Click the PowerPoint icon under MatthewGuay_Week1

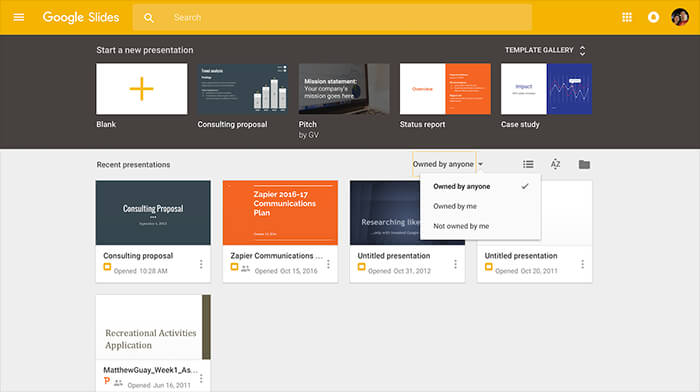(107, 381)
